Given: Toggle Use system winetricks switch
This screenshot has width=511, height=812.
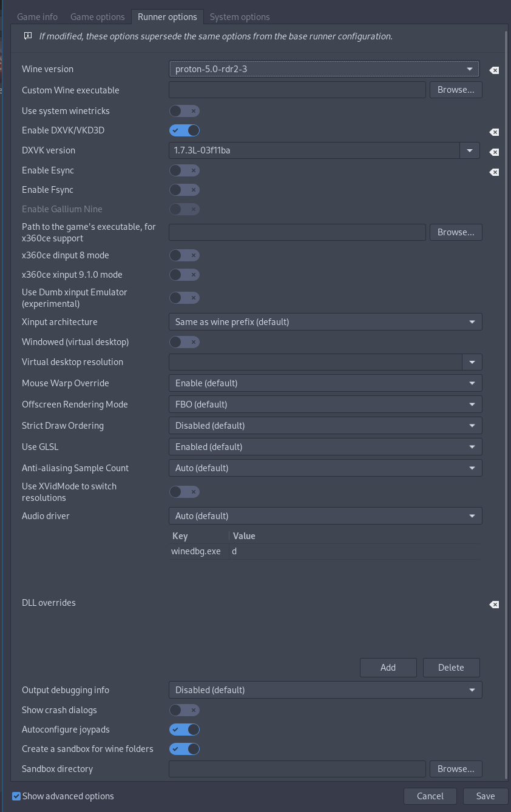Looking at the screenshot, I should click(184, 111).
